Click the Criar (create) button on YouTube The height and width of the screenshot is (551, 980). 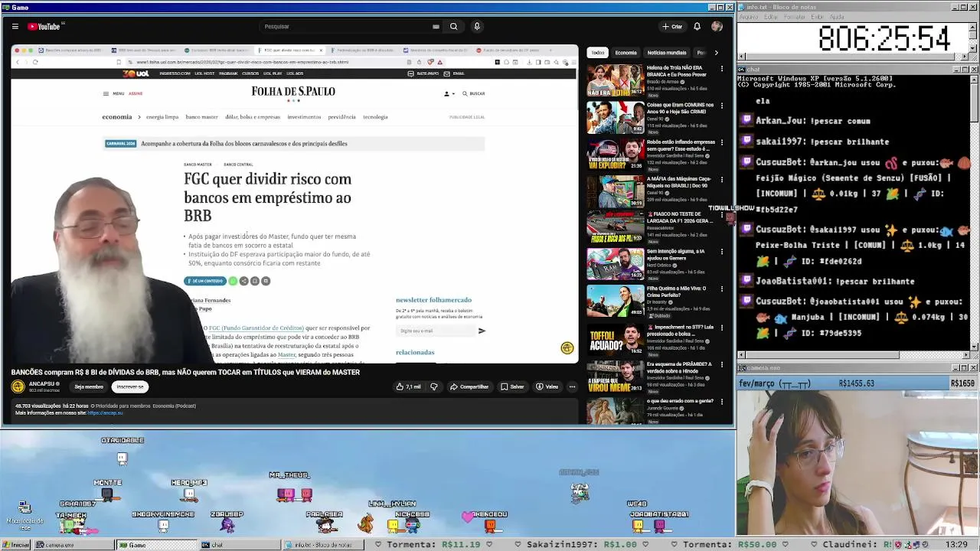(x=672, y=26)
